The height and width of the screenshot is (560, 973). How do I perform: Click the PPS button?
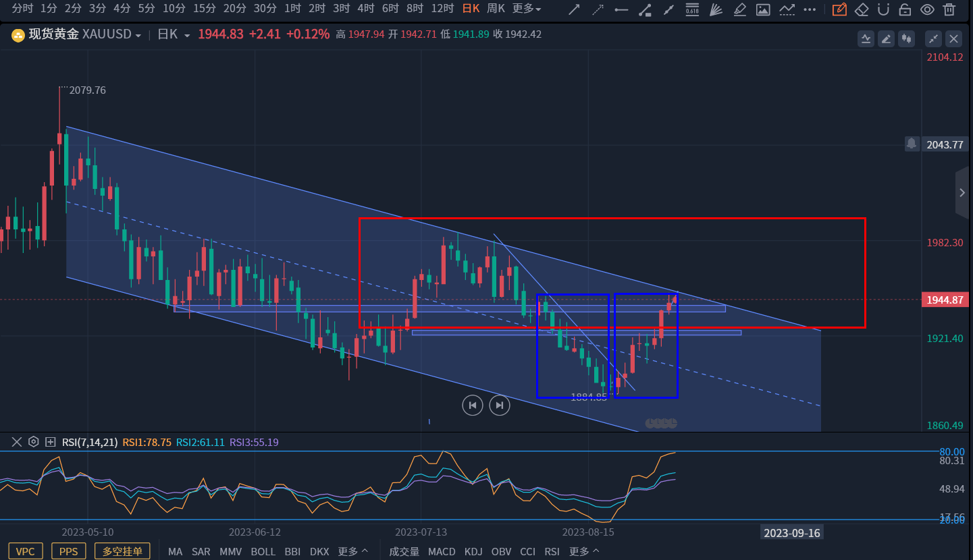coord(69,551)
